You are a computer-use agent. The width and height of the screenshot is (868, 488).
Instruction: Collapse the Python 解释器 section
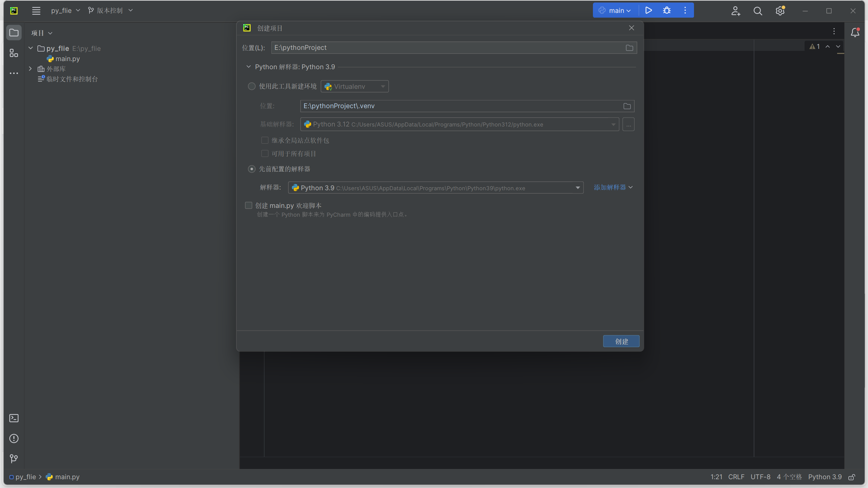point(249,66)
